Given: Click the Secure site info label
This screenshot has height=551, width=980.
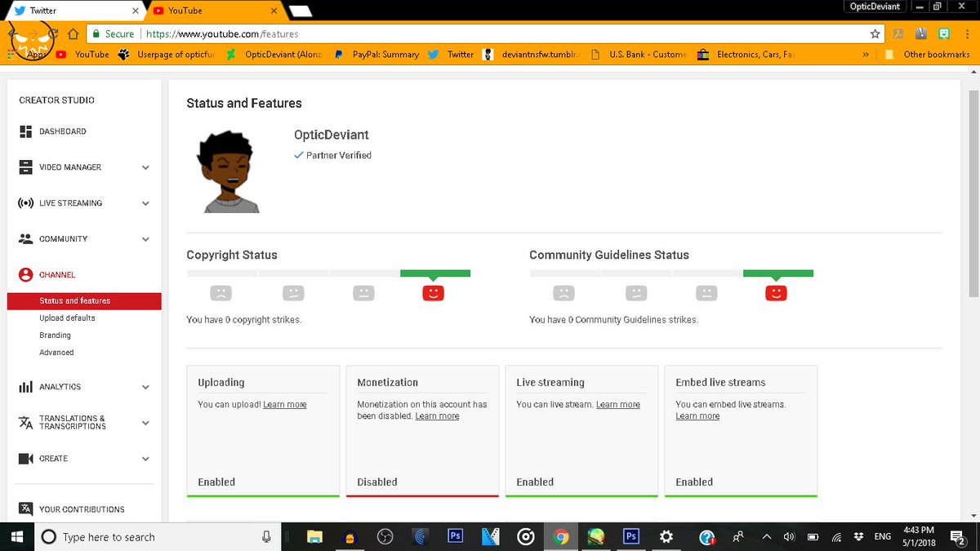Looking at the screenshot, I should click(x=113, y=34).
